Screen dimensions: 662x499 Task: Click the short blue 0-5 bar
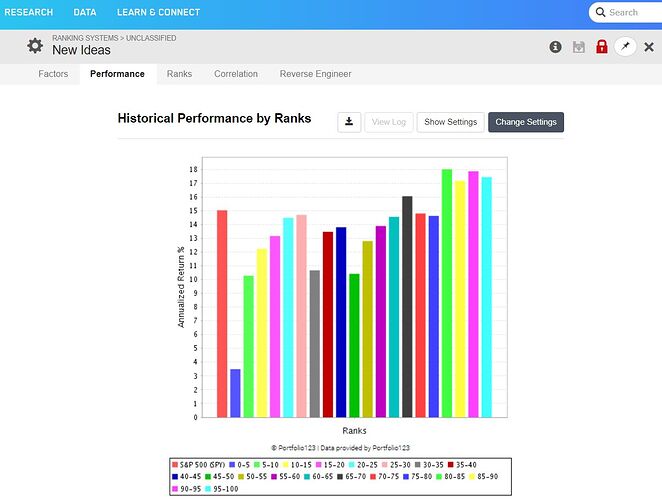(235, 393)
